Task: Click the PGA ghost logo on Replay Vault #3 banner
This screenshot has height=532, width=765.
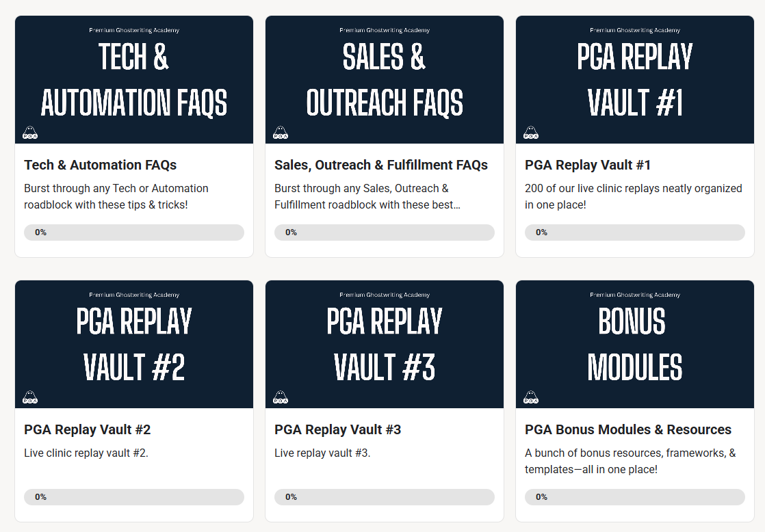Action: click(281, 397)
